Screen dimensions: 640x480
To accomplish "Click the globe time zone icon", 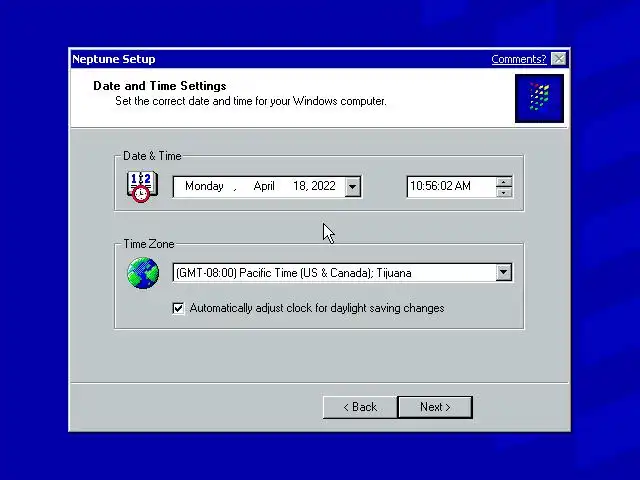I will 143,273.
